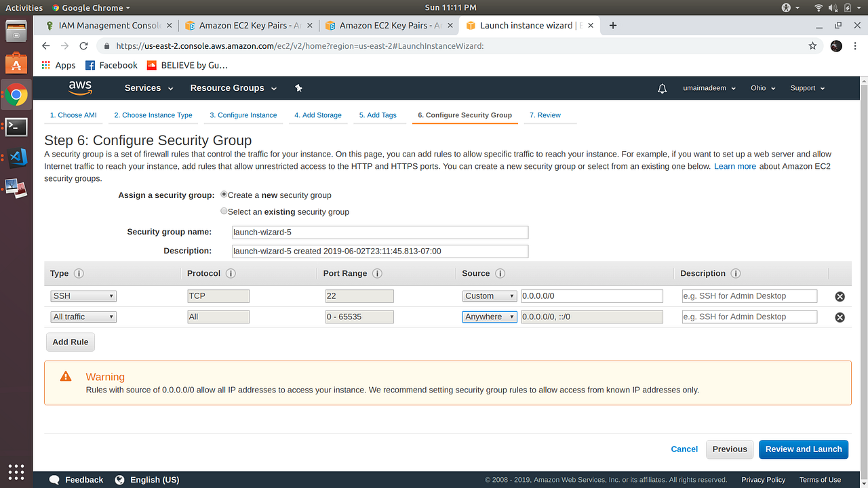
Task: Delete the SSH rule using its X icon
Action: [x=840, y=296]
